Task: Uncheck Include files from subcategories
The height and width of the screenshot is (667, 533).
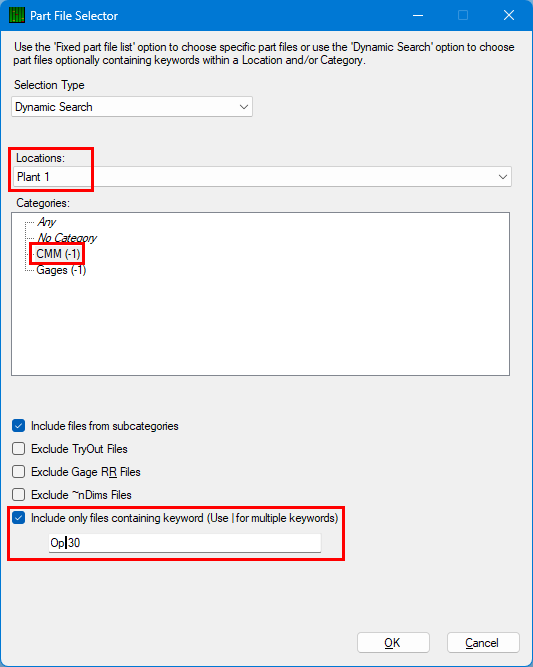Action: (x=19, y=426)
